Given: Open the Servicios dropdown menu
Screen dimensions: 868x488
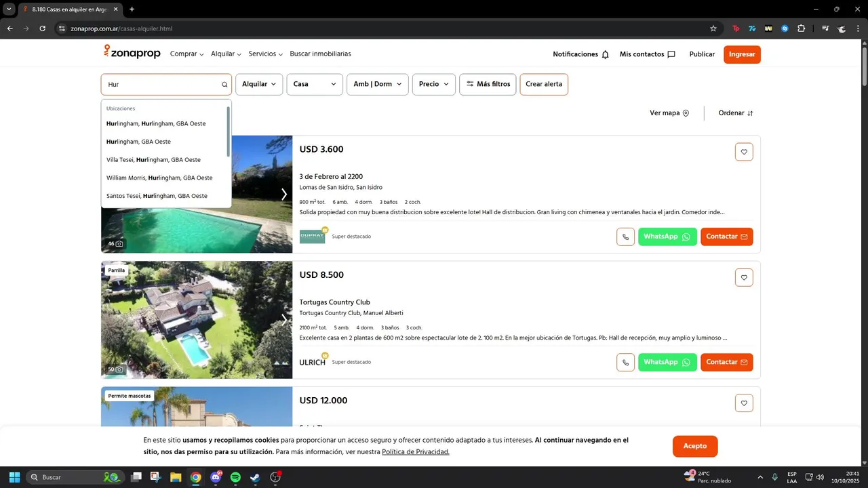Looking at the screenshot, I should [266, 54].
